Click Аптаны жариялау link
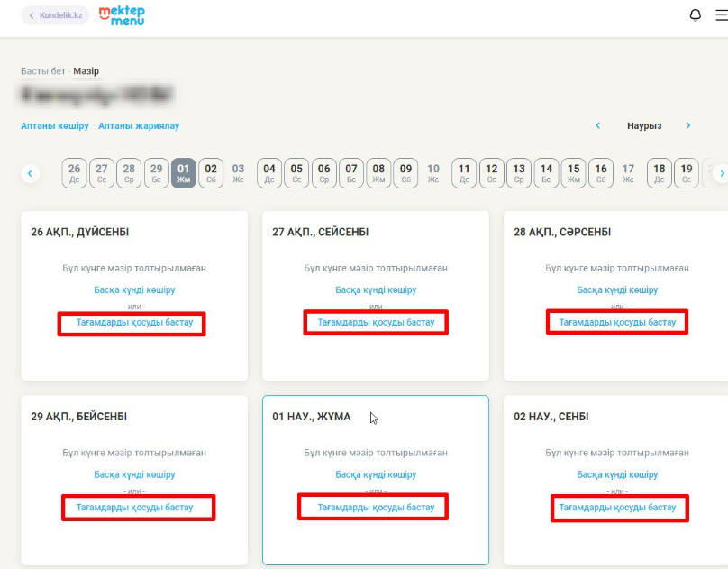Image resolution: width=728 pixels, height=569 pixels. [x=139, y=126]
